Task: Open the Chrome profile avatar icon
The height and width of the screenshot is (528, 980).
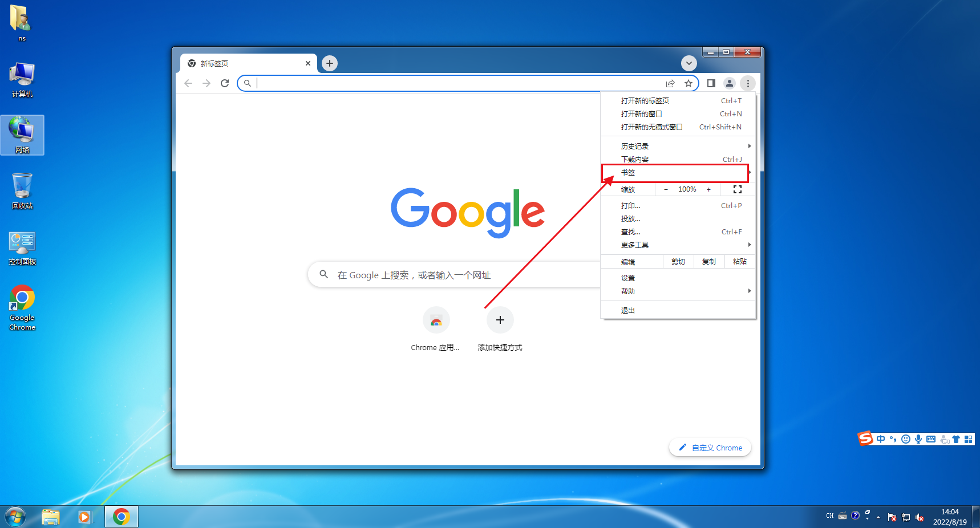Action: (x=730, y=83)
